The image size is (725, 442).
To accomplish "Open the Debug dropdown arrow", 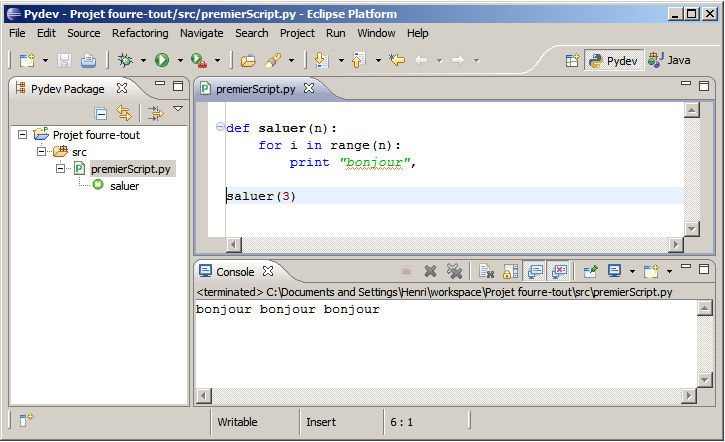I will [x=143, y=60].
